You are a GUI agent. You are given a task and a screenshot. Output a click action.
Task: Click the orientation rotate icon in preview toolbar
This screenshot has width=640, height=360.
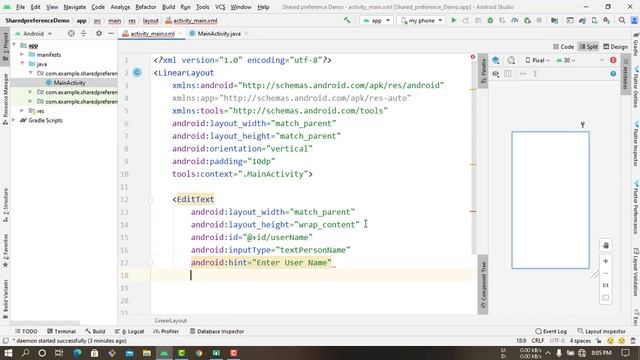(511, 60)
